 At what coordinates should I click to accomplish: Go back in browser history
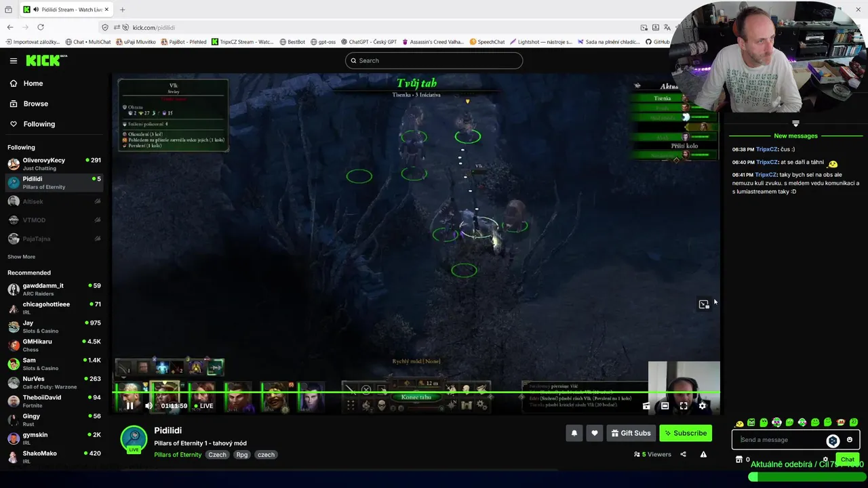point(9,27)
